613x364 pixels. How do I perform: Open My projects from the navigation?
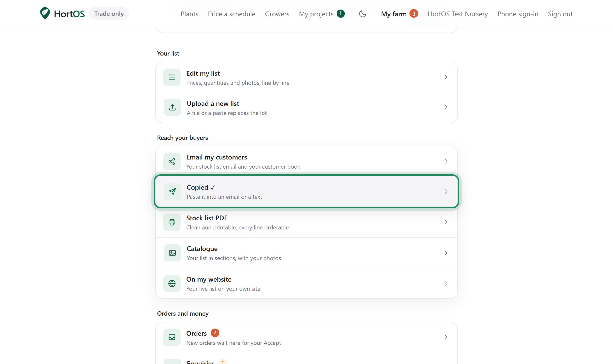click(316, 14)
